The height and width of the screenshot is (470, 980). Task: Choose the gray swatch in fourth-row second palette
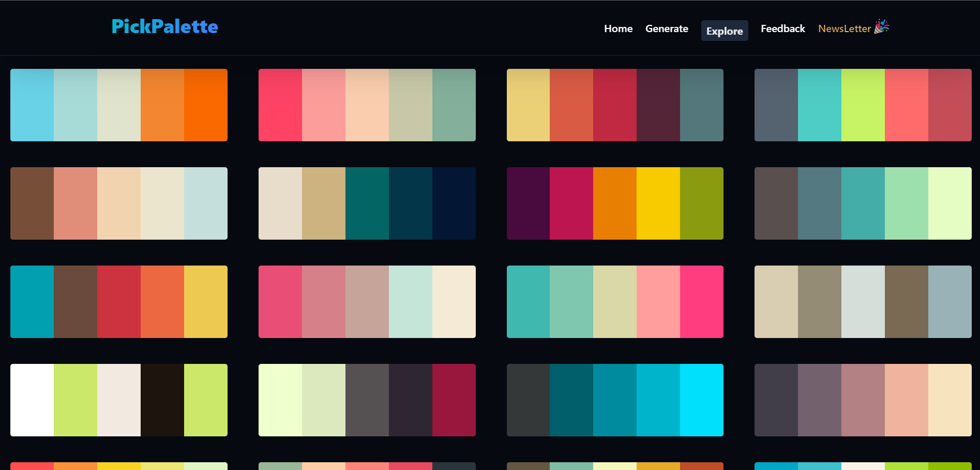pyautogui.click(x=367, y=400)
